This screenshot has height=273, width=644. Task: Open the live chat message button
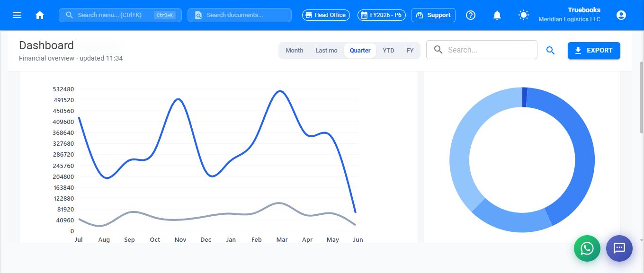[x=619, y=248]
